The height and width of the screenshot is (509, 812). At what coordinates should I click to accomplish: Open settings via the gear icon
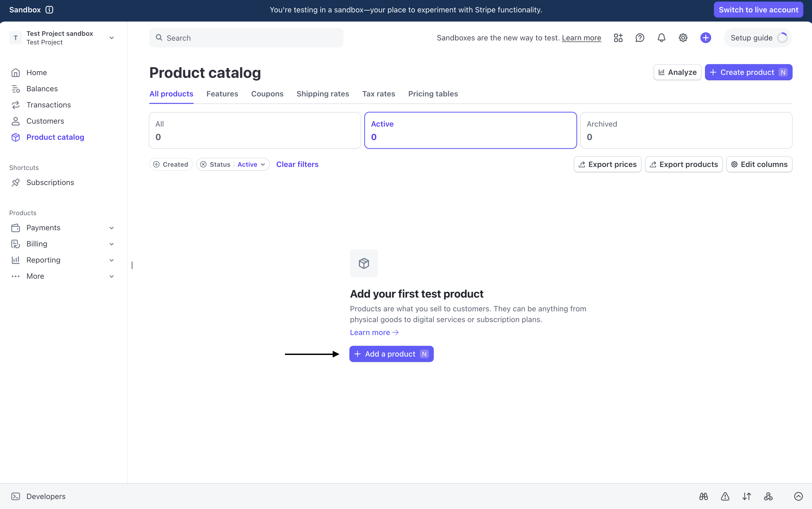coord(682,38)
